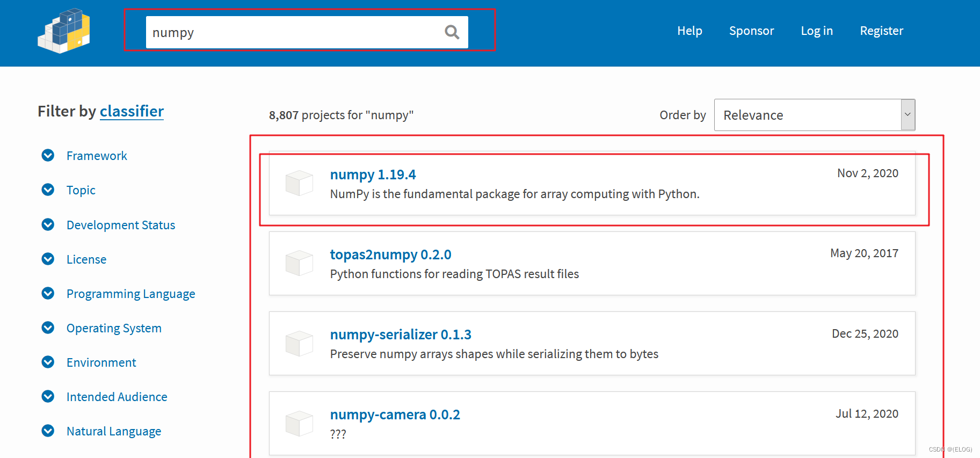
Task: Open the classifier link
Action: (x=132, y=111)
